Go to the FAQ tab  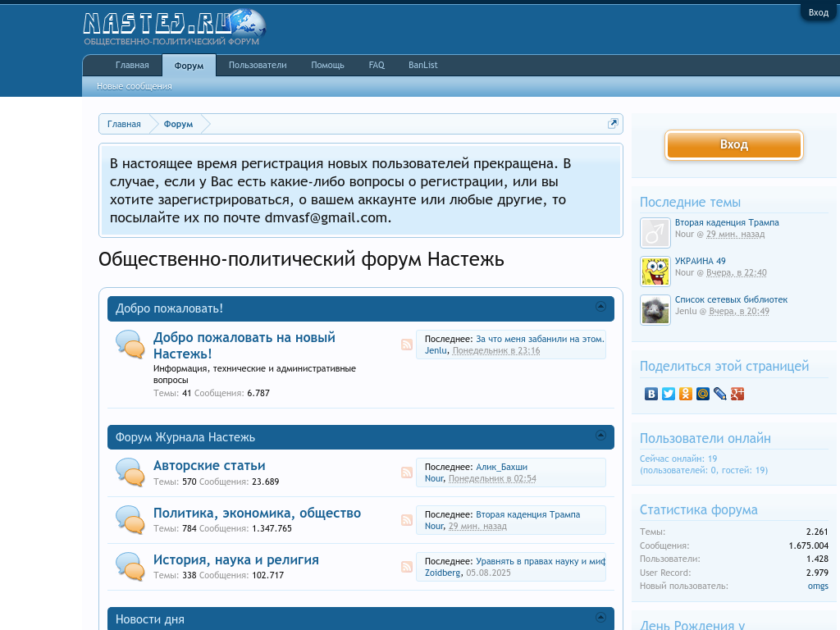pyautogui.click(x=377, y=66)
